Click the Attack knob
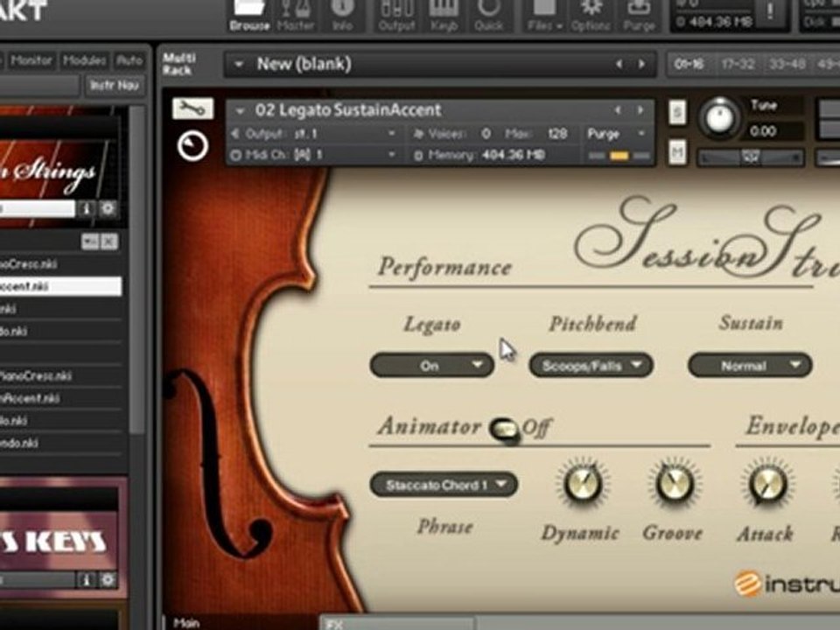The image size is (840, 630). 766,484
